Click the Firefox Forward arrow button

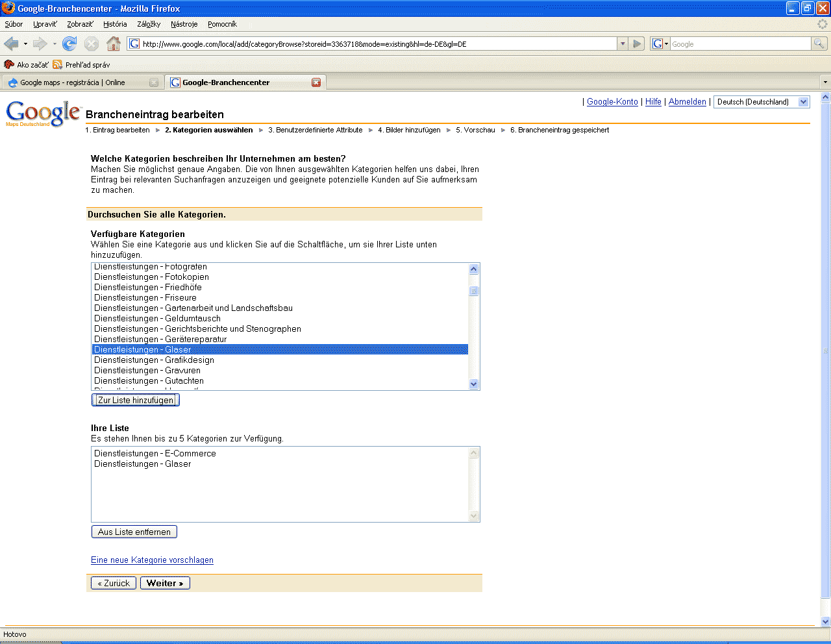pos(40,43)
